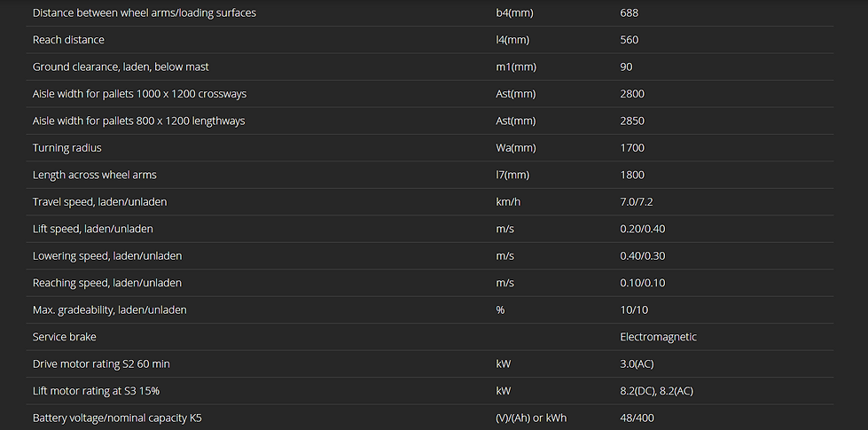Select the 'Length across wheel arms' label
Screen dimensions: 868x430
94,176
